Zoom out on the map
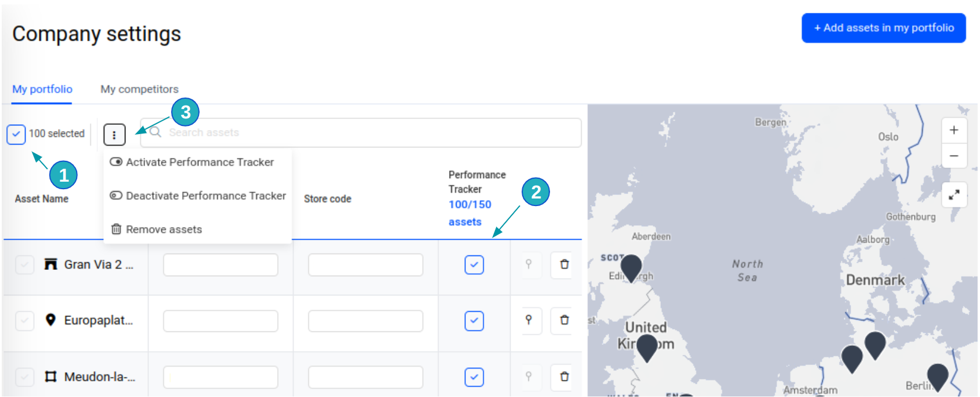The image size is (980, 397). [x=953, y=156]
